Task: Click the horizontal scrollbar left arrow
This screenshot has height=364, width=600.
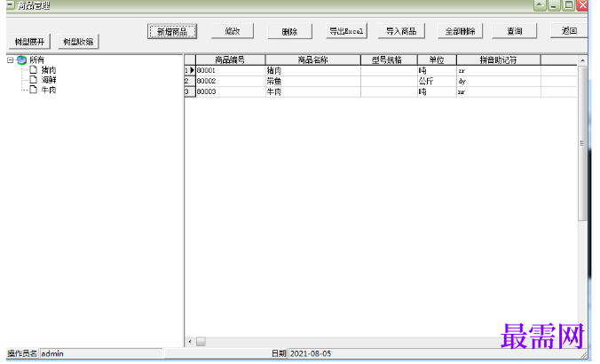Action: (x=190, y=342)
